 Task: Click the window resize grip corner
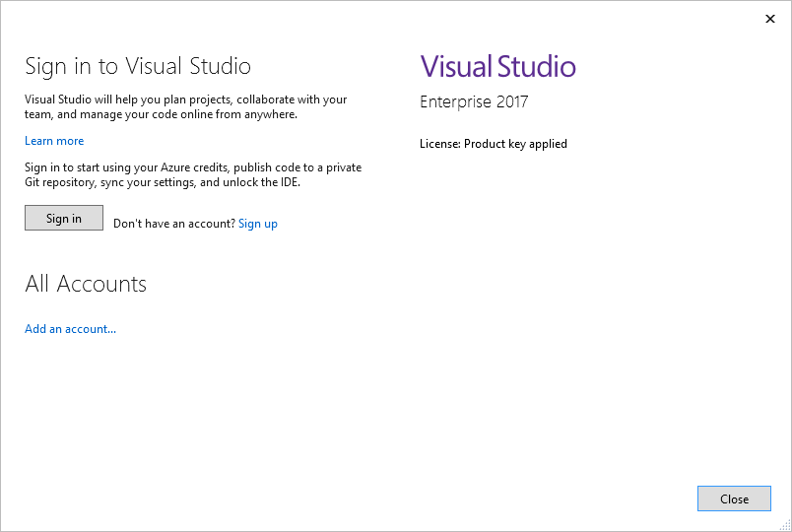click(x=785, y=525)
